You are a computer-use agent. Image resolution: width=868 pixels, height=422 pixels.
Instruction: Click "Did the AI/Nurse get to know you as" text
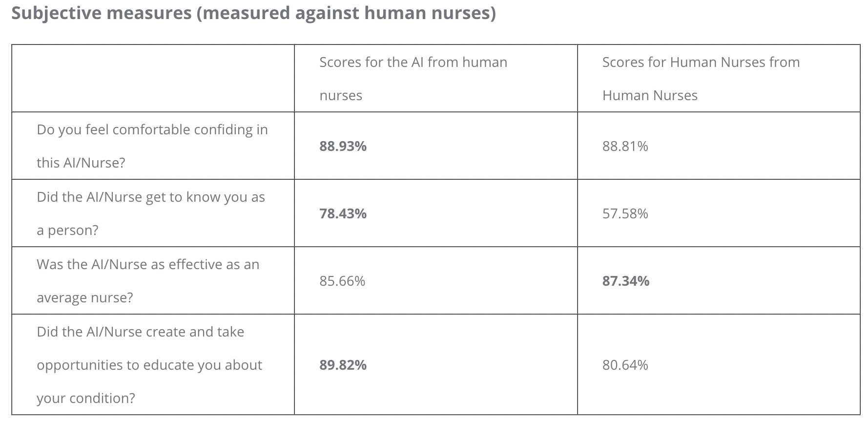coord(150,197)
